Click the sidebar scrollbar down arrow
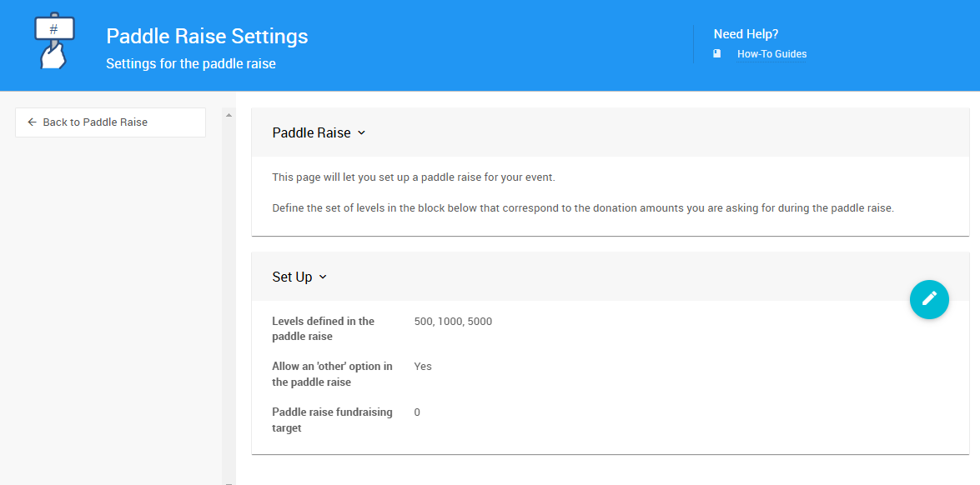 click(229, 482)
